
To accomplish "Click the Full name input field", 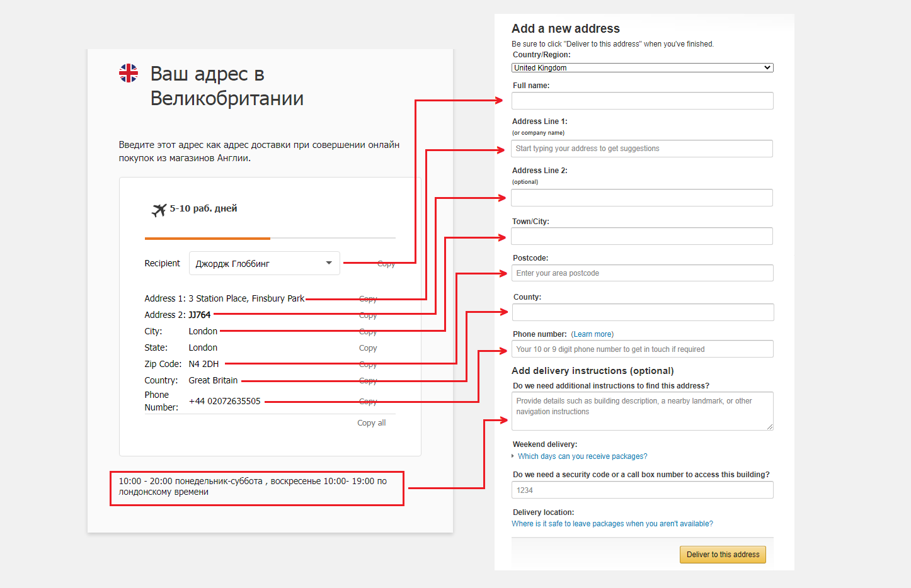I will coord(642,101).
